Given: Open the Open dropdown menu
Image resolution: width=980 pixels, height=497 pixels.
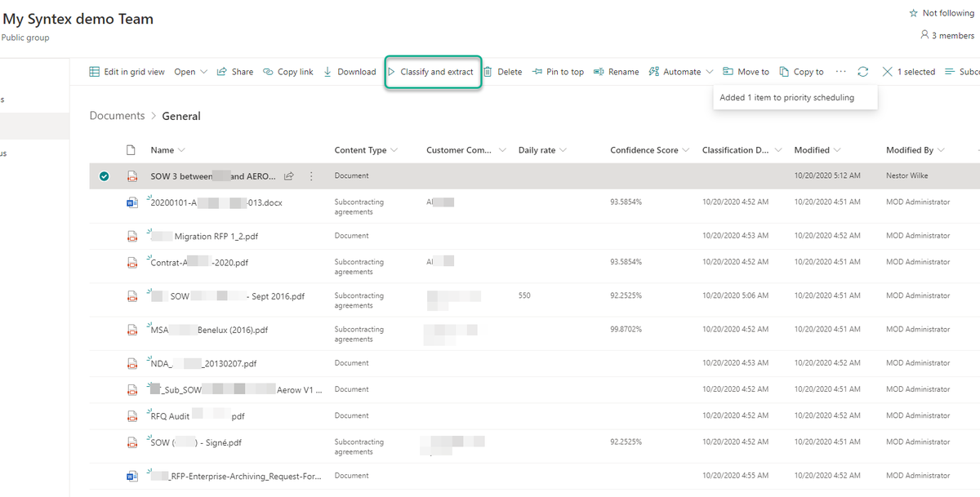Looking at the screenshot, I should [x=191, y=72].
